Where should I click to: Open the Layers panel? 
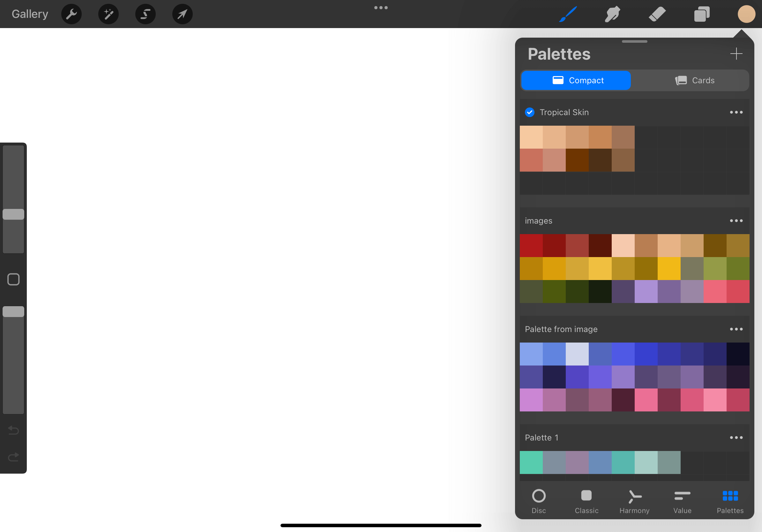click(702, 14)
